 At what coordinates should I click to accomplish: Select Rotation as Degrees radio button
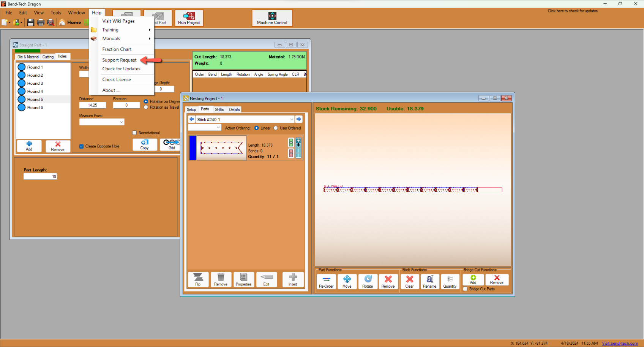pos(146,101)
